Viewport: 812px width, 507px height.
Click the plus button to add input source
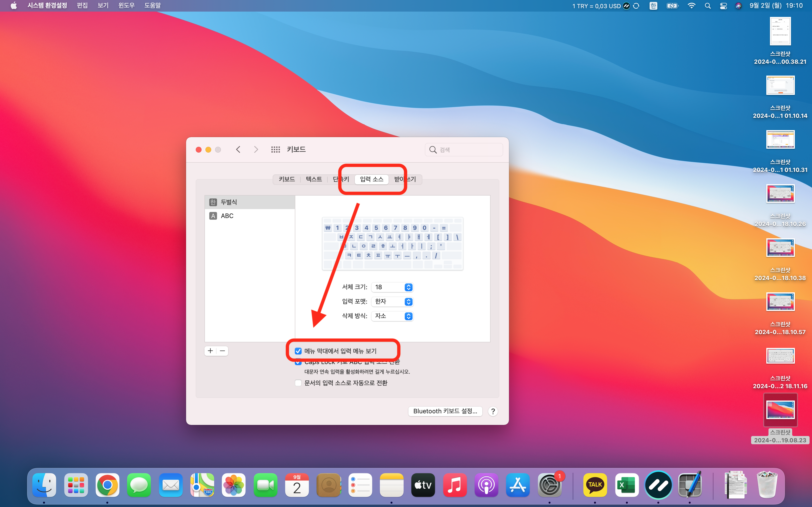pos(210,351)
